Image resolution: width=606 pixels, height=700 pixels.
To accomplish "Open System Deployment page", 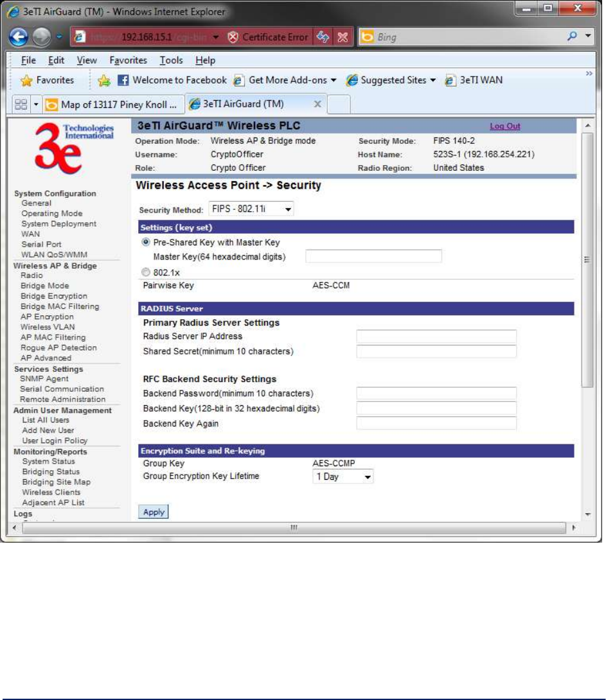I will pos(58,223).
